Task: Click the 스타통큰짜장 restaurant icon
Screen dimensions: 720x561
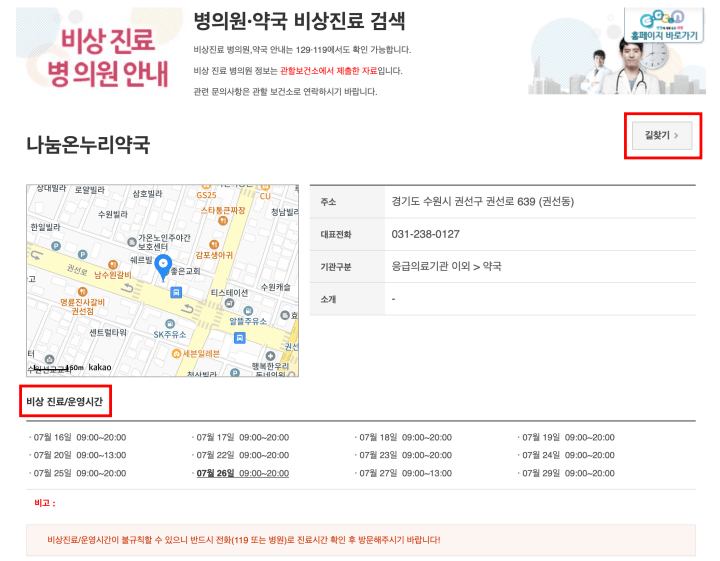Action: pyautogui.click(x=223, y=221)
